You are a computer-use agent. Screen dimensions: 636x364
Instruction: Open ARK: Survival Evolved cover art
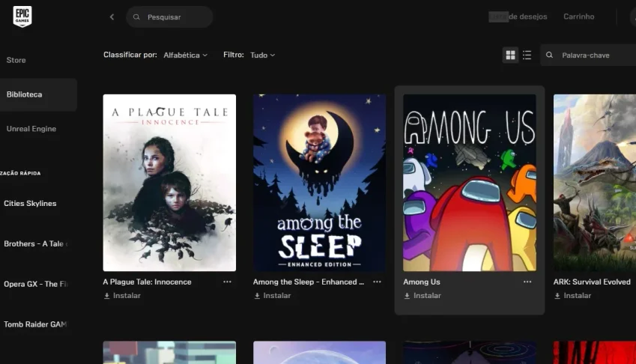(x=595, y=183)
